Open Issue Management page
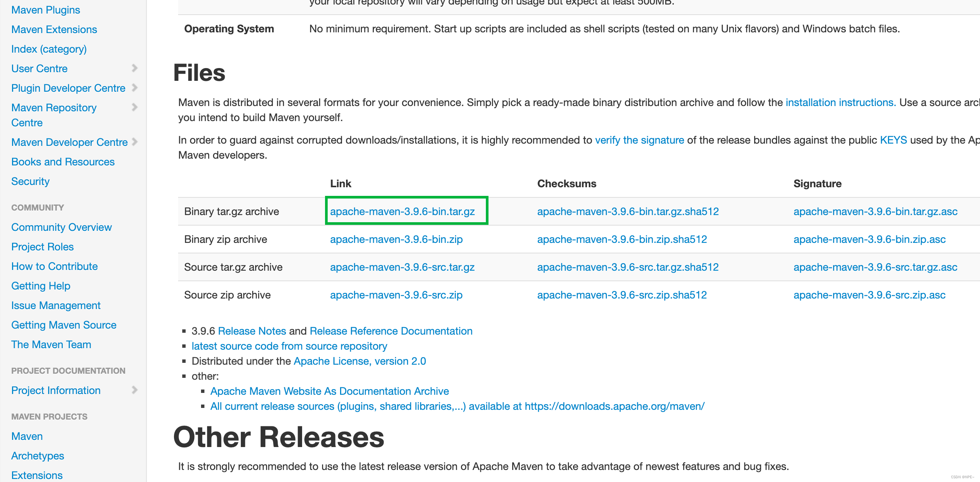 (56, 305)
